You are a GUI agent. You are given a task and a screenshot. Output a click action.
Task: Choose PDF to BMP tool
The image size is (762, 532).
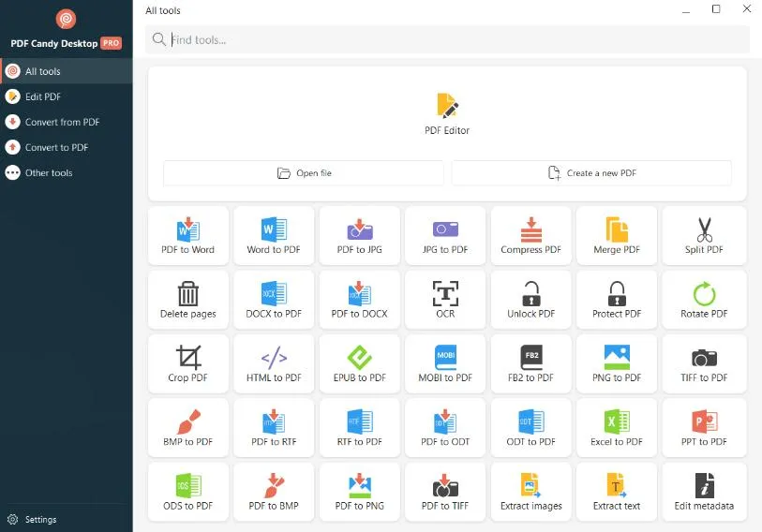(x=274, y=492)
